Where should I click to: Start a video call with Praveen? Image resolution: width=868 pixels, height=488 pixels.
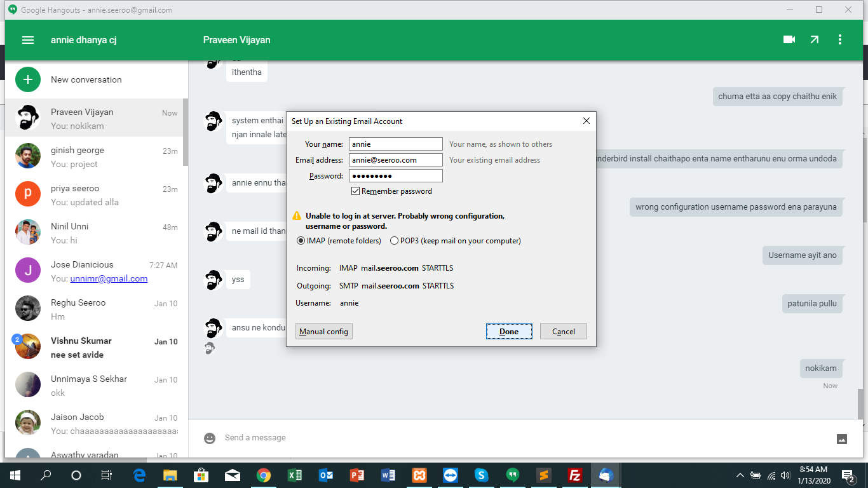pyautogui.click(x=789, y=39)
